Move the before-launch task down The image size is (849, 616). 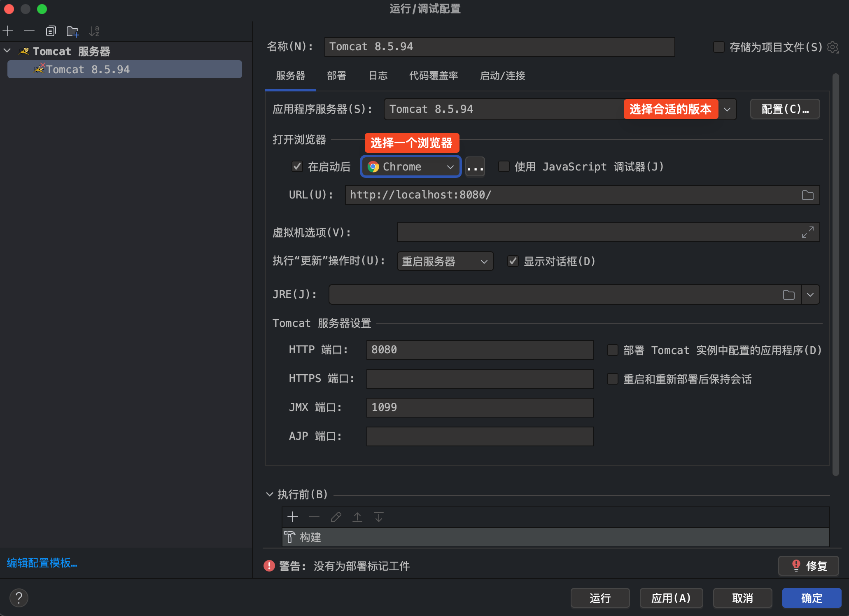[x=379, y=517]
